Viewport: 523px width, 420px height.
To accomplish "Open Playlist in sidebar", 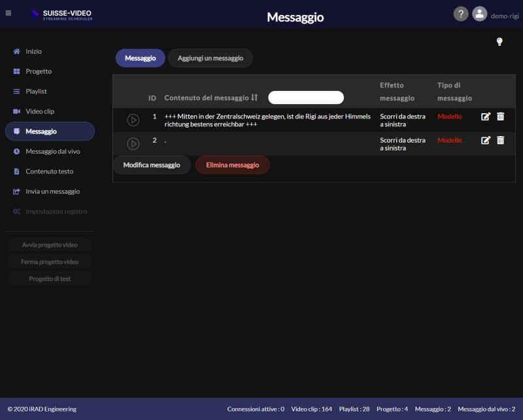I will click(x=50, y=92).
